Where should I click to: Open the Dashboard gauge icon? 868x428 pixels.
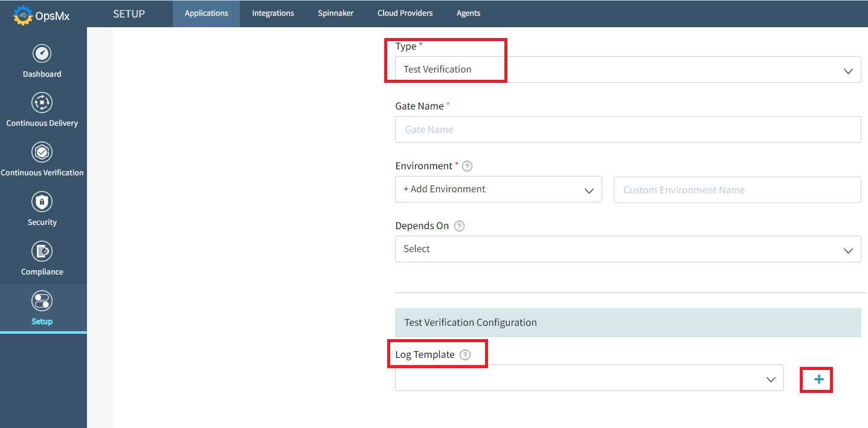tap(42, 53)
